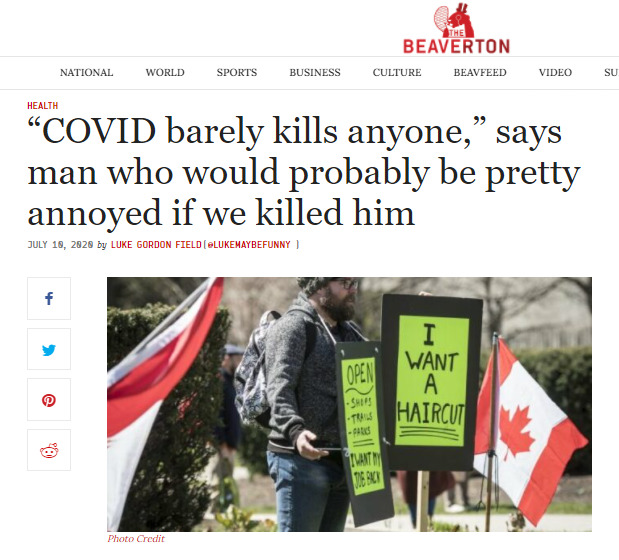Open the protester haircut sign photo
This screenshot has width=619, height=560.
coord(349,404)
